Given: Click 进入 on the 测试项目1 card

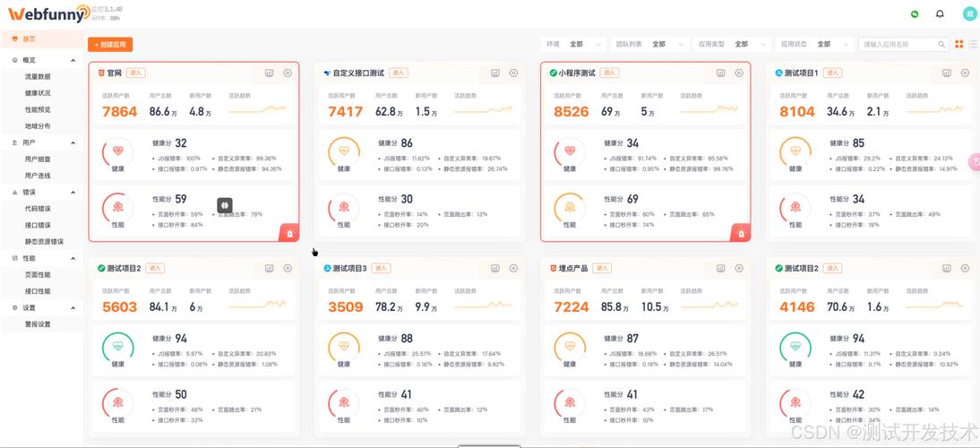Looking at the screenshot, I should point(832,73).
